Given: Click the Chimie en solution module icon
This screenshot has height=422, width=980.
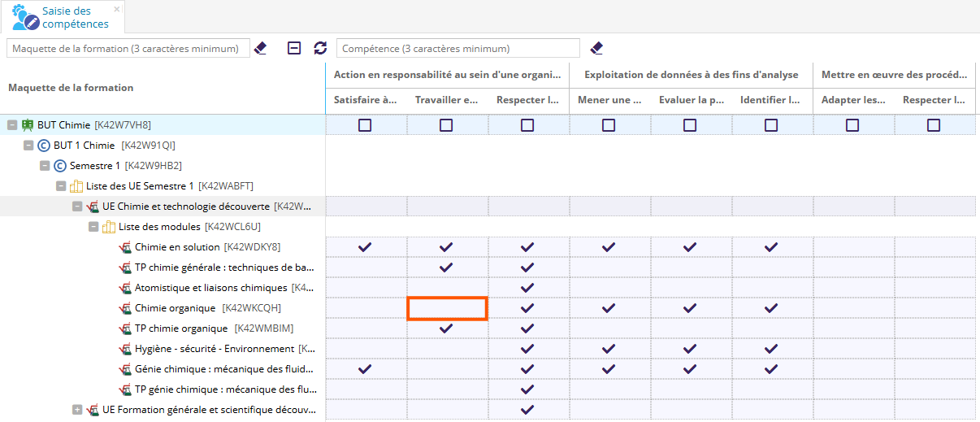Looking at the screenshot, I should click(125, 247).
